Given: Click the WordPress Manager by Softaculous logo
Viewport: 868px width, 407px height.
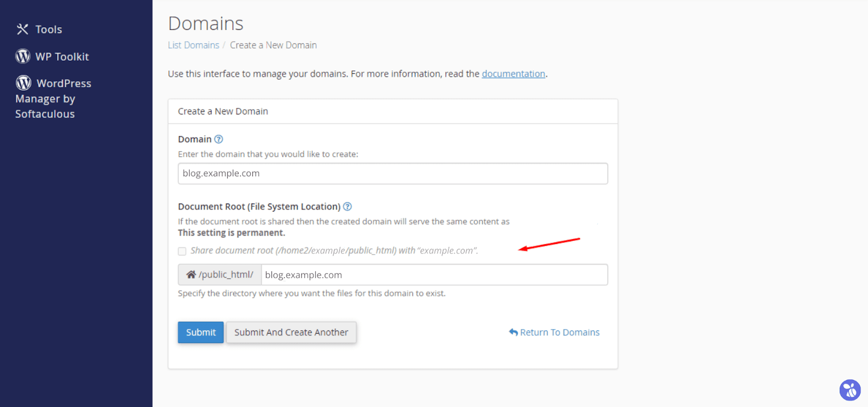Looking at the screenshot, I should click(23, 82).
